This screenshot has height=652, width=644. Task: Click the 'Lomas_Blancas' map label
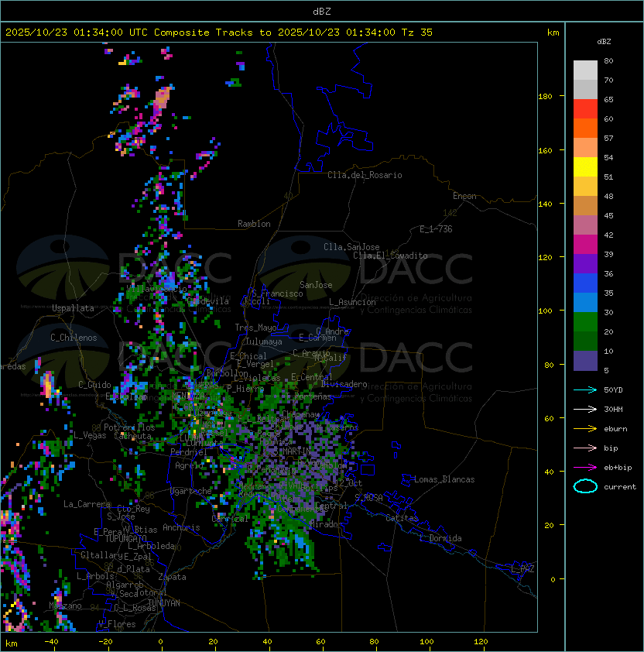444,479
